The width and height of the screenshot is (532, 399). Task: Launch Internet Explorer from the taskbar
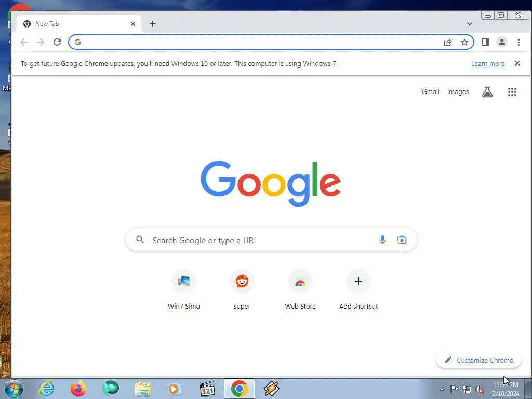[x=46, y=389]
